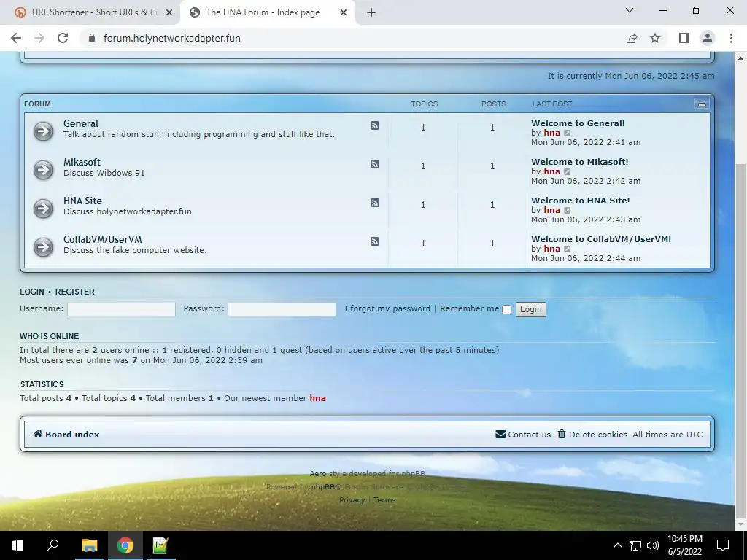Click the LOGIN heading link
Image resolution: width=747 pixels, height=560 pixels.
[32, 292]
